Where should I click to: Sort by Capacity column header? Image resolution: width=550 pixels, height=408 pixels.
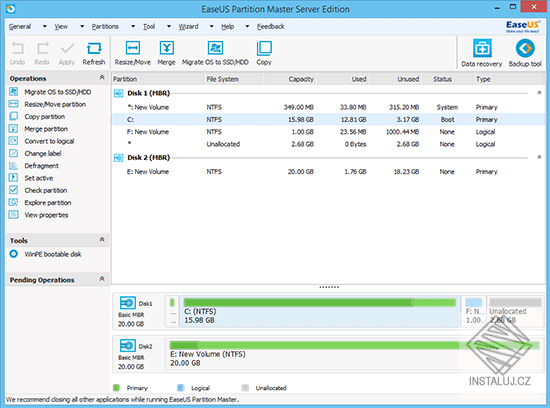click(x=290, y=79)
